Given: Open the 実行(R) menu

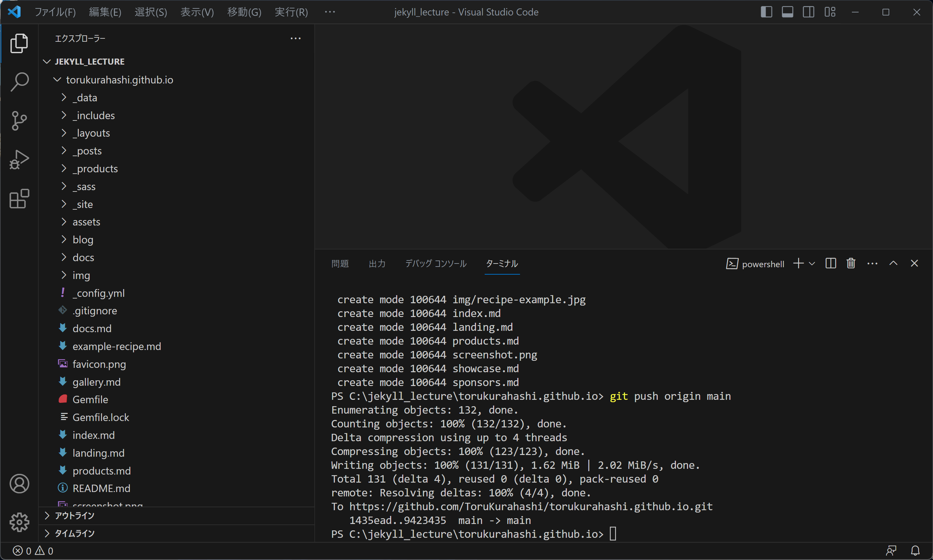Looking at the screenshot, I should (x=291, y=12).
